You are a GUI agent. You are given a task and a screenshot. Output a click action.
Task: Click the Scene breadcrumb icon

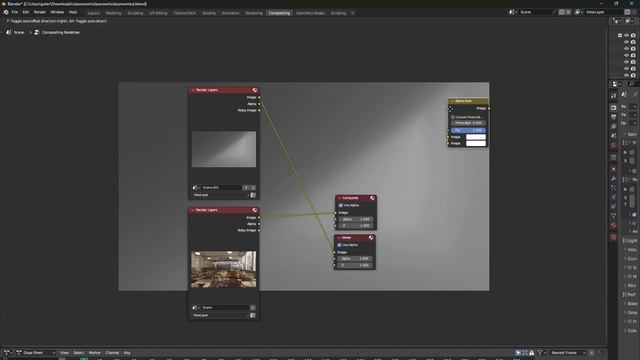coord(9,32)
